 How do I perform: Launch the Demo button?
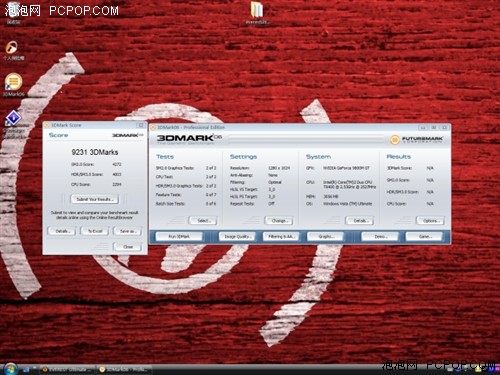pos(380,236)
